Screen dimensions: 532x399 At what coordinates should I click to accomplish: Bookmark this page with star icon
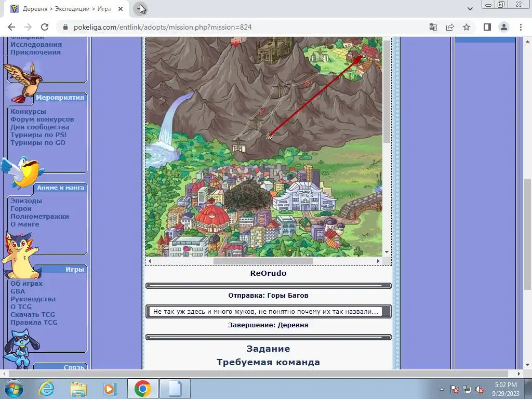467,27
